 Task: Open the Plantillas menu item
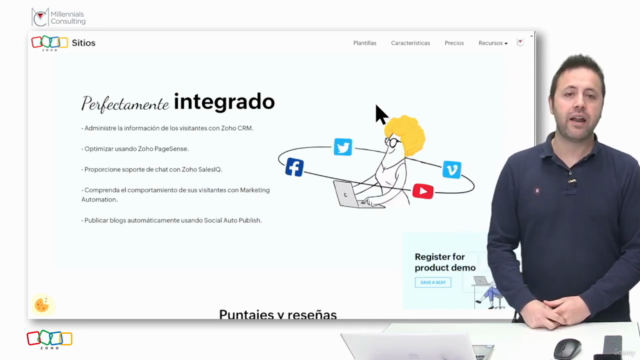pyautogui.click(x=364, y=43)
